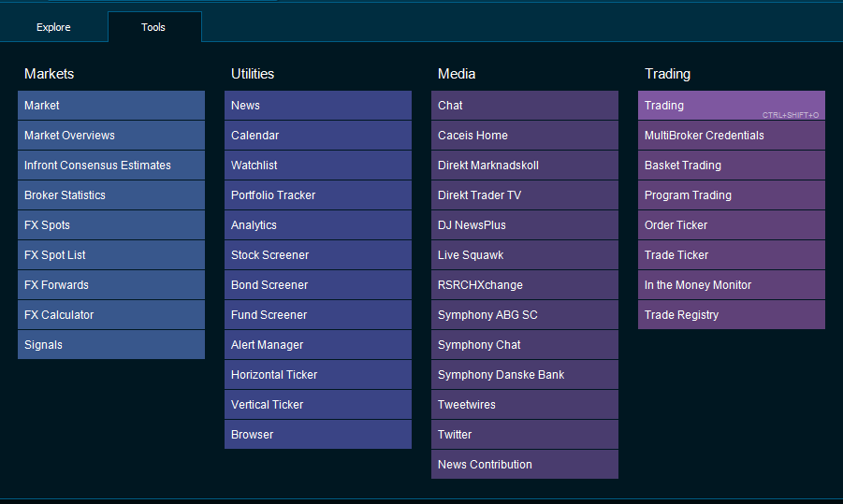Open RSRCHXchange
843x504 pixels.
[525, 285]
